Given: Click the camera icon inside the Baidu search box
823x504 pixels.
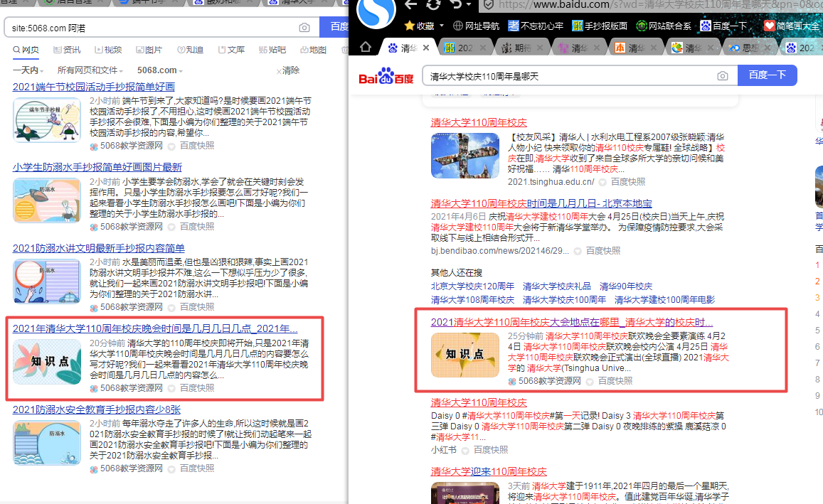Looking at the screenshot, I should [723, 75].
